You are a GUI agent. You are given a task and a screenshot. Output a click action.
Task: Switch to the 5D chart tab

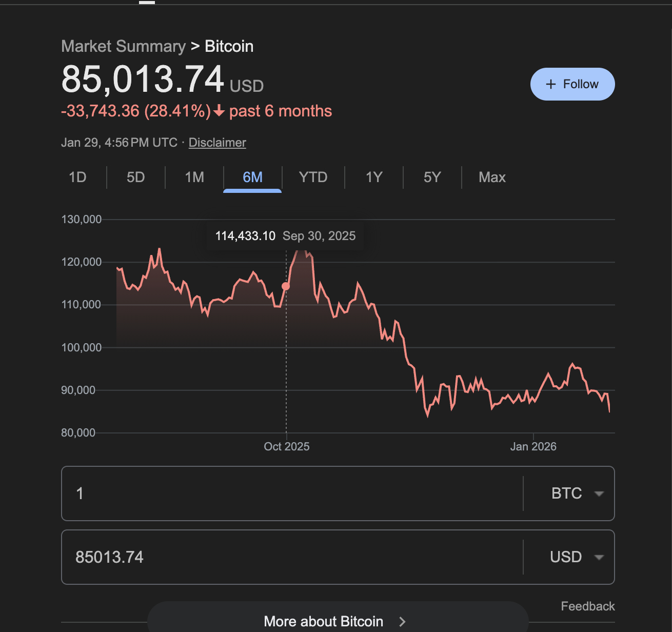136,177
